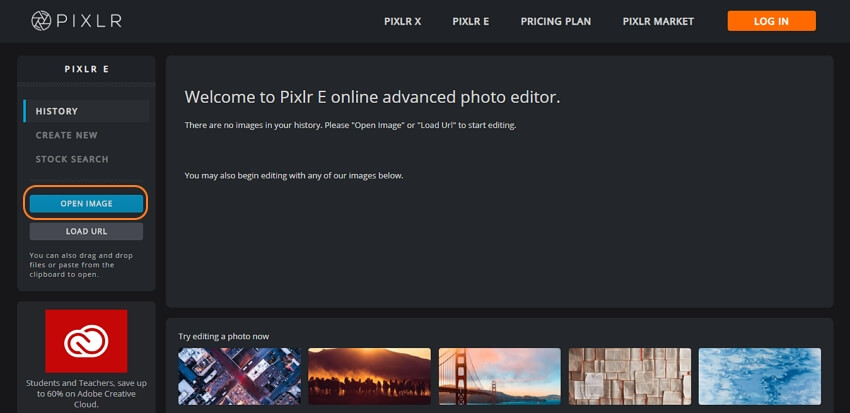Image resolution: width=850 pixels, height=413 pixels.
Task: Click 'You may also begin editing' text
Action: [x=294, y=176]
